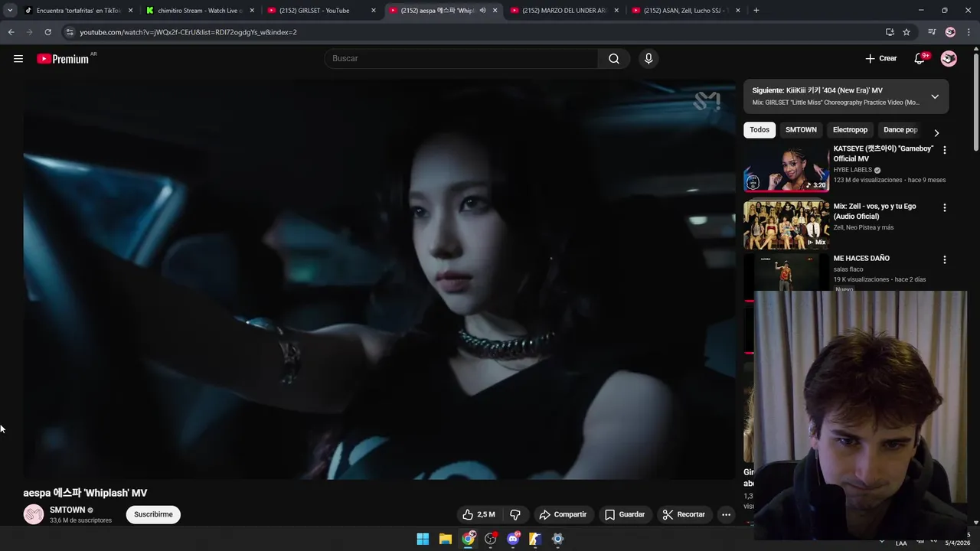
Task: Click the Suscribirme button
Action: [x=153, y=514]
